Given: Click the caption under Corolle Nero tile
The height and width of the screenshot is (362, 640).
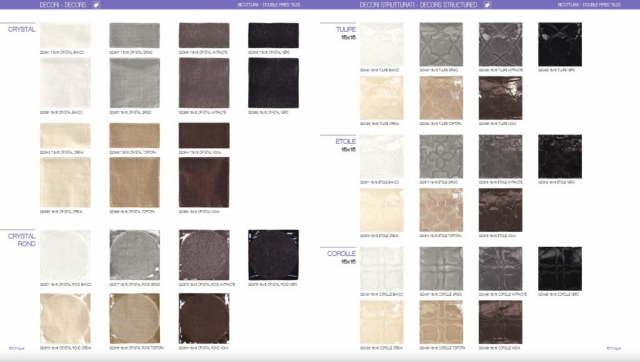Looking at the screenshot, I should pyautogui.click(x=558, y=294).
